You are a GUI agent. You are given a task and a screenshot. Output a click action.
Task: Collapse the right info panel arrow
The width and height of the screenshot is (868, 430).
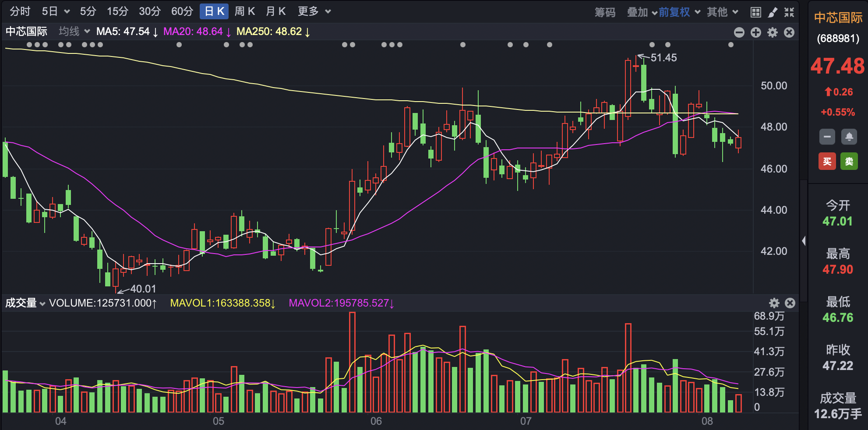click(x=804, y=241)
